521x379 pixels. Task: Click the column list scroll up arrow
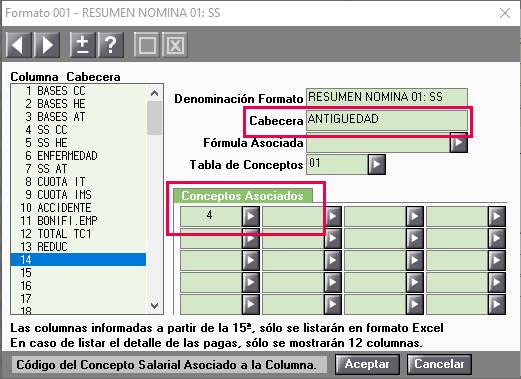[x=154, y=93]
